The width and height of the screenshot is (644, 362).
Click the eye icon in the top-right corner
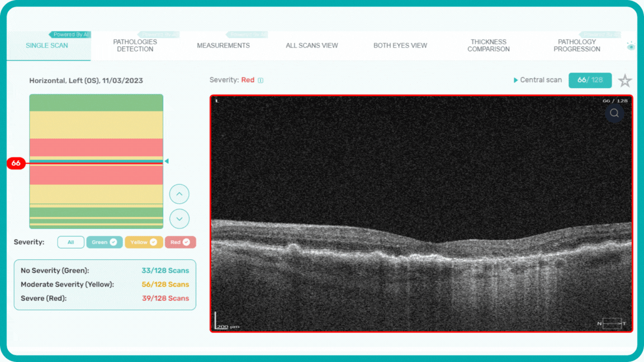click(x=631, y=46)
